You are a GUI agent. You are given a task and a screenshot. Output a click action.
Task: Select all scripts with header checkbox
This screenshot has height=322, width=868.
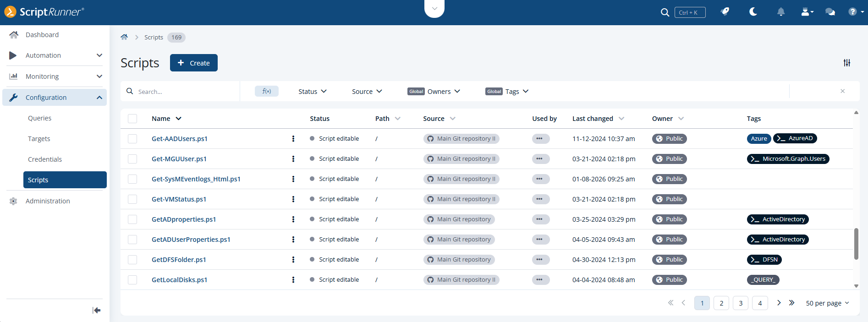[132, 119]
